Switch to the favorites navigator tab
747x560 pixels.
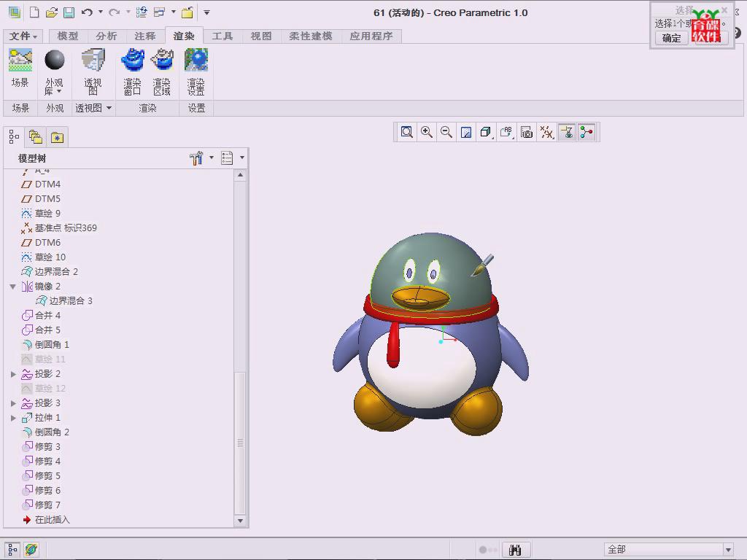pyautogui.click(x=57, y=137)
